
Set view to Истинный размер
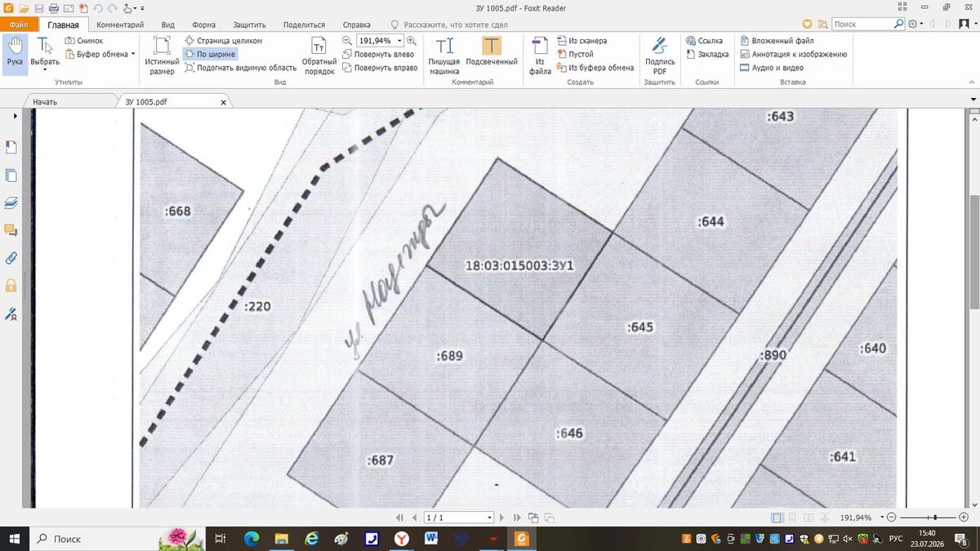click(162, 56)
